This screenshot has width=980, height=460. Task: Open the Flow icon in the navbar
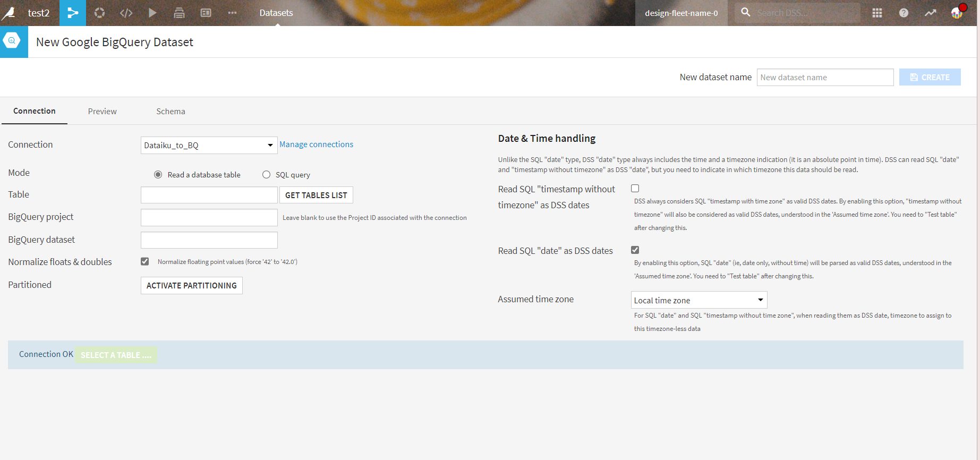tap(73, 13)
